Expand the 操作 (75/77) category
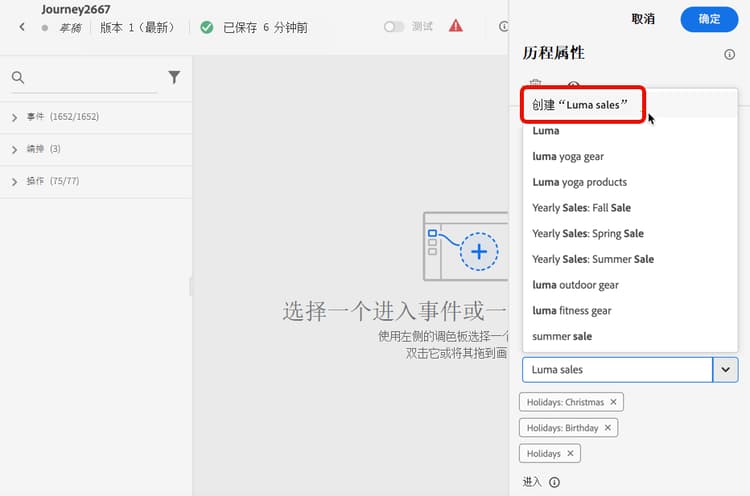 click(x=96, y=181)
